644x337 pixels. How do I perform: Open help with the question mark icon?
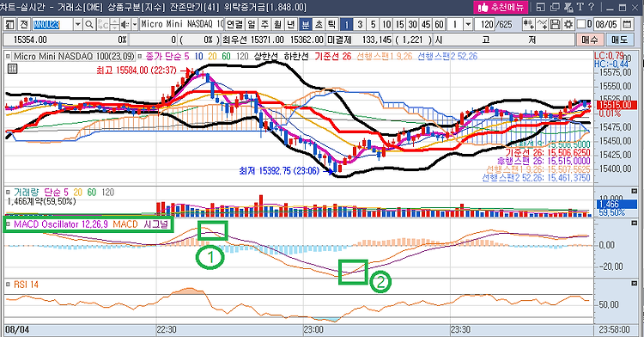click(x=591, y=7)
